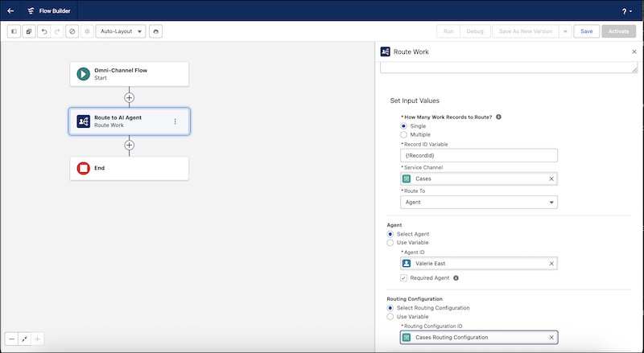Remove Valerie East from Agent ID
The width and height of the screenshot is (644, 353).
point(551,264)
